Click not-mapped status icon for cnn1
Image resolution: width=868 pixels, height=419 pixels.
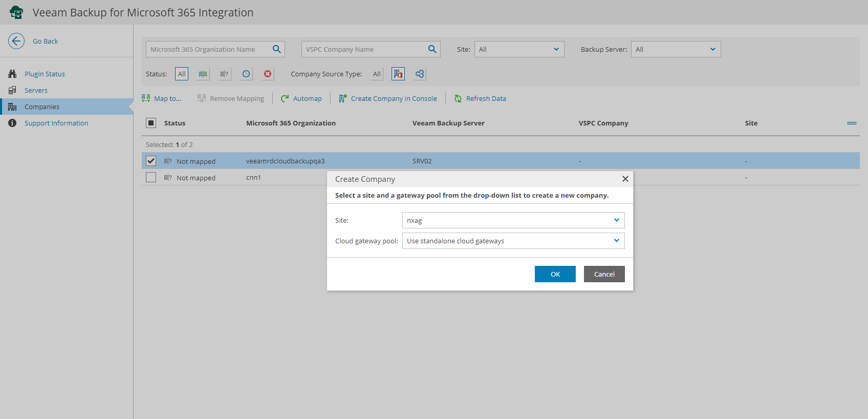pyautogui.click(x=168, y=177)
